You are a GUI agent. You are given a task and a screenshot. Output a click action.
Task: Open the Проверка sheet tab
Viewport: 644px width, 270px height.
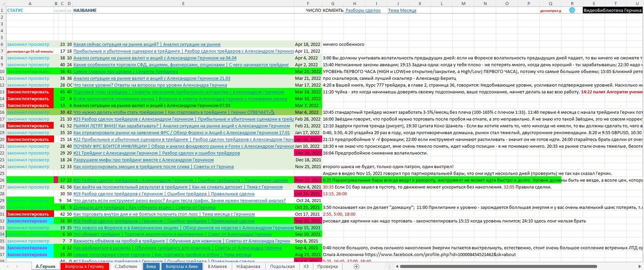[327, 267]
